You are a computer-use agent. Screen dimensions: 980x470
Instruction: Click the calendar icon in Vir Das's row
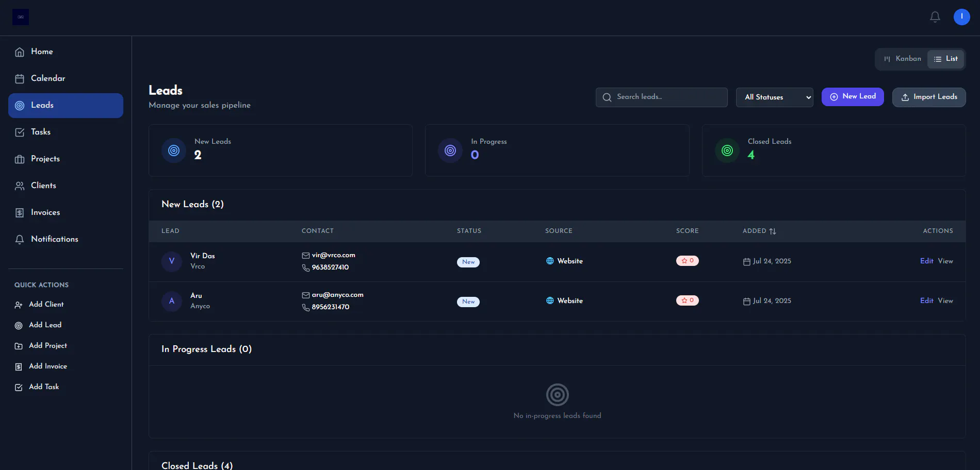(x=747, y=261)
